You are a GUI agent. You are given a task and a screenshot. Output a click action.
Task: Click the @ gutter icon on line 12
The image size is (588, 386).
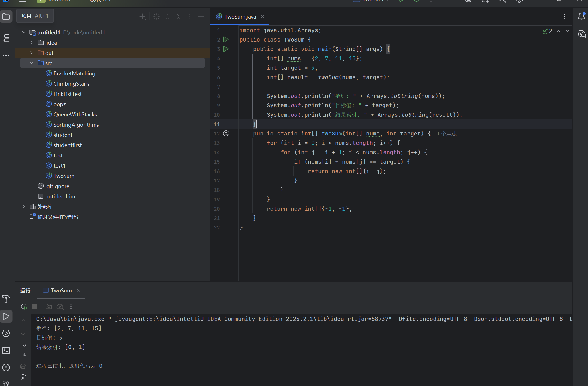point(226,133)
